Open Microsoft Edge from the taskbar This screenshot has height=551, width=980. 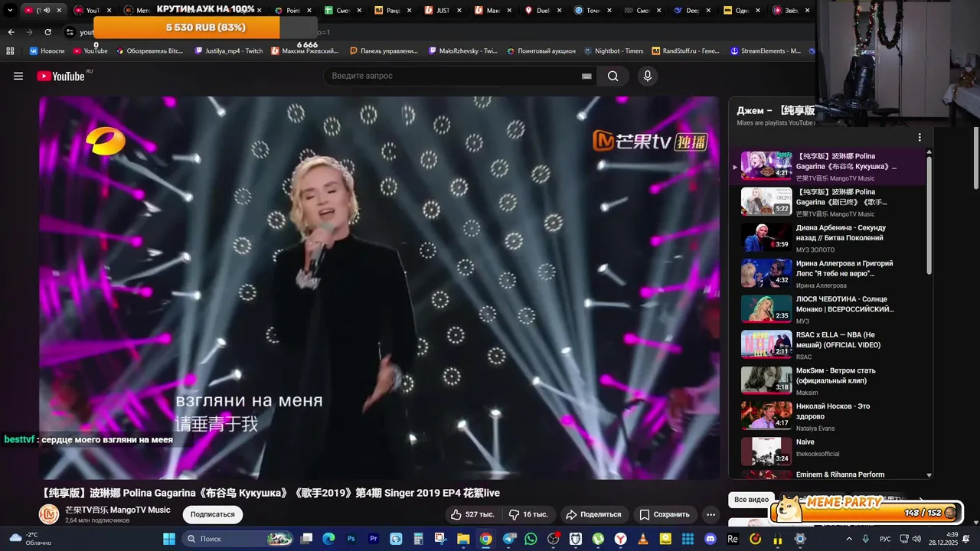coord(328,539)
